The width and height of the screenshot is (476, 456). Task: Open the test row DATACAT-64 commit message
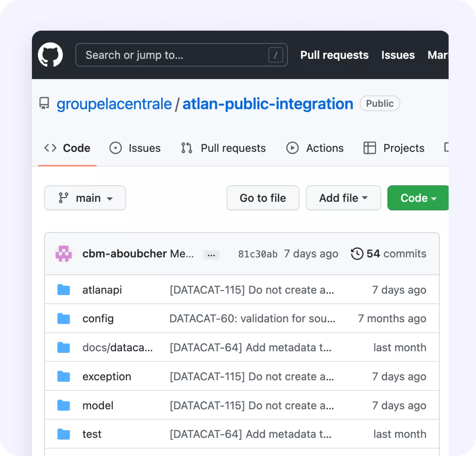click(x=251, y=434)
